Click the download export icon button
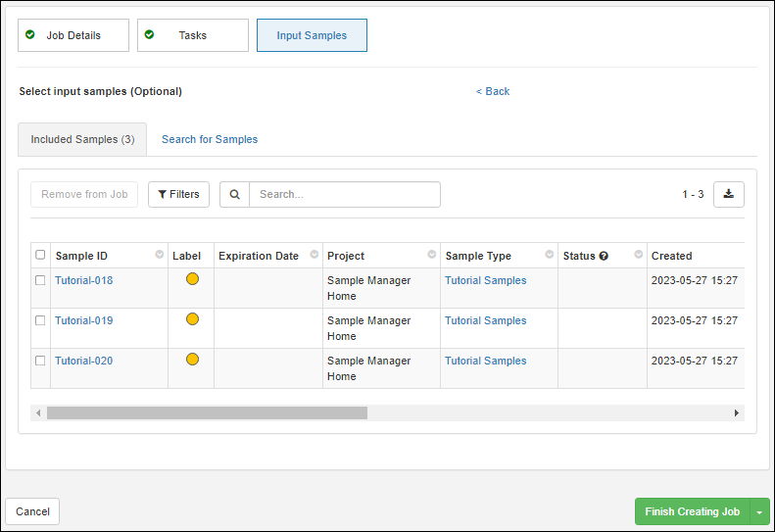Viewport: 775px width, 532px height. tap(729, 194)
